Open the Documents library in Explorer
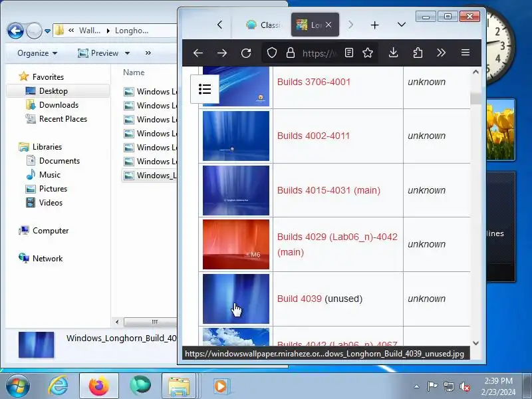Screen dimensions: 532x399 (59, 161)
